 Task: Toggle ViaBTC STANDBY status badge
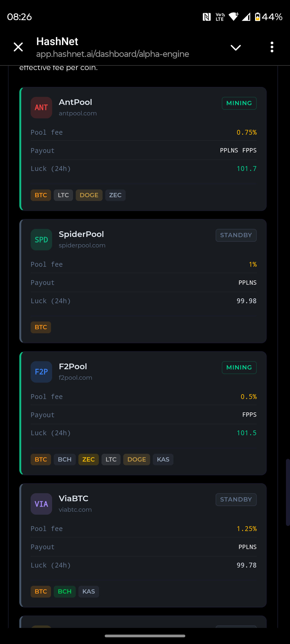(x=236, y=500)
